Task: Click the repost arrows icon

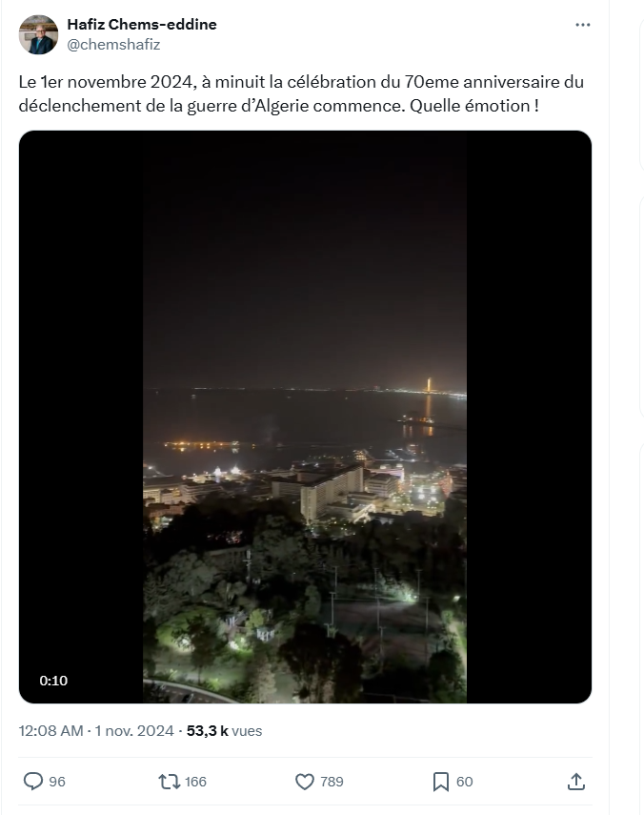Action: (x=169, y=782)
